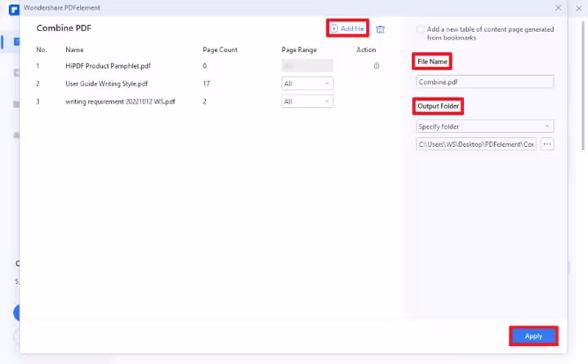The image size is (588, 364).
Task: Close the main PDFelement window behind the dialog
Action: pos(579,8)
